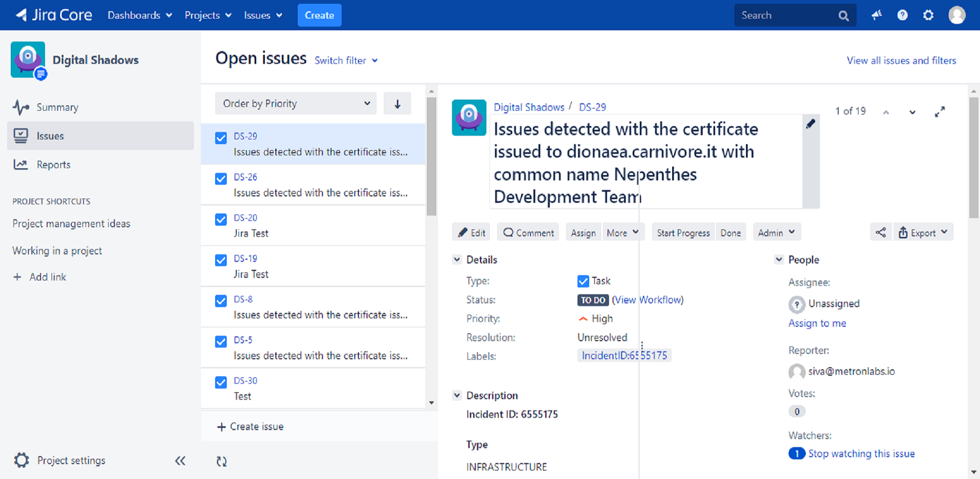
Task: Collapse the Details section
Action: pyautogui.click(x=457, y=260)
